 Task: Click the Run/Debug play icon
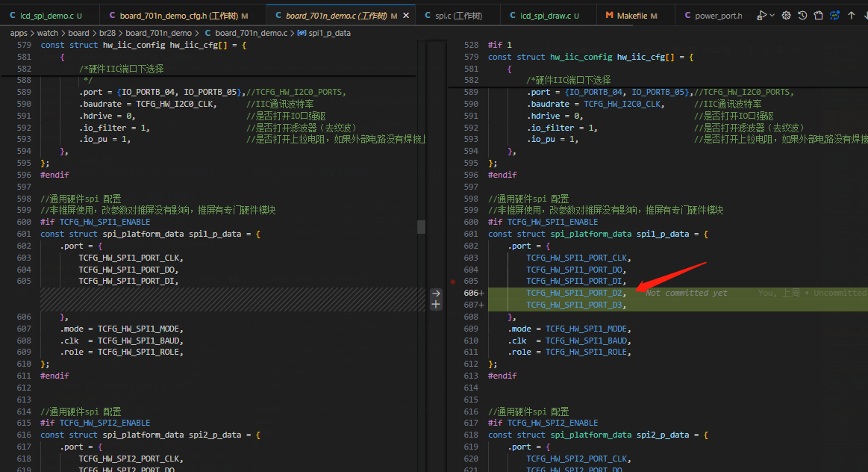762,16
